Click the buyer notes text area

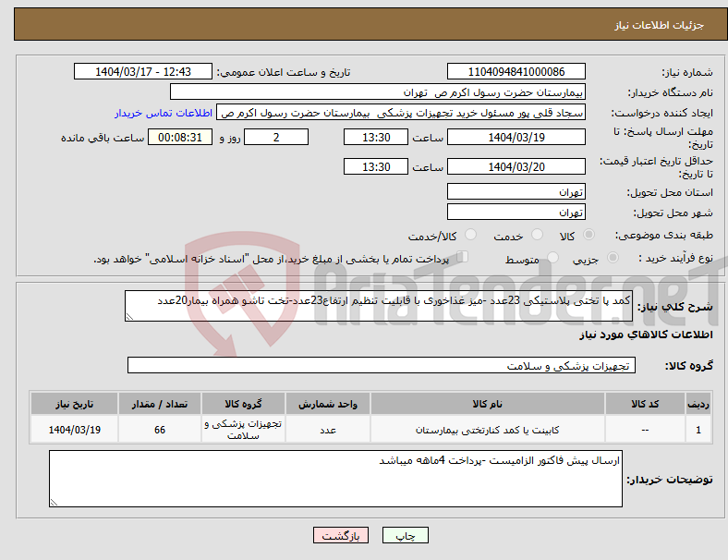pyautogui.click(x=335, y=479)
